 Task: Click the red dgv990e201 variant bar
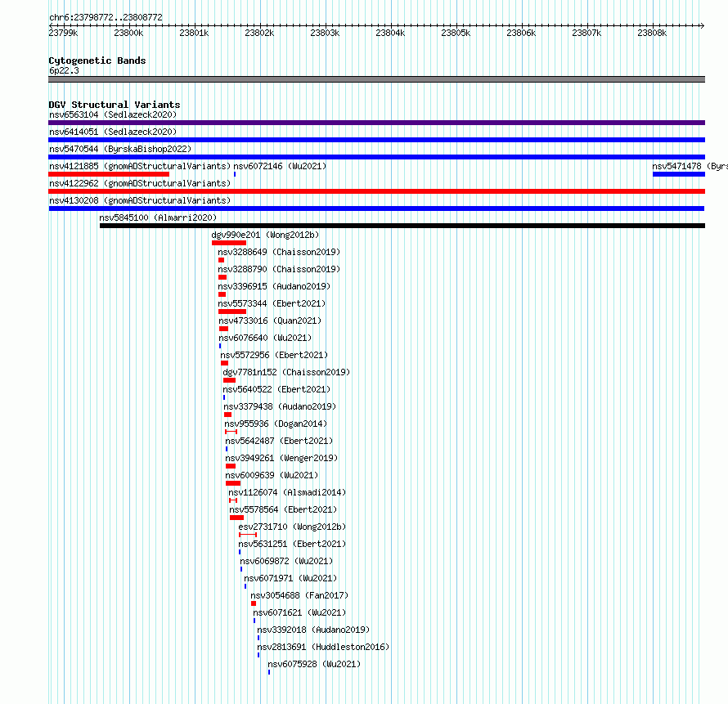tap(229, 243)
